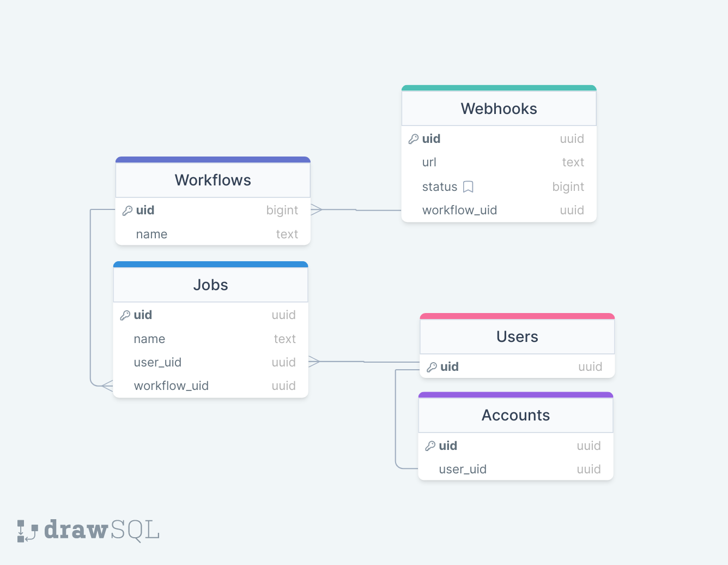Click the key icon beside Webhooks uid

(x=414, y=139)
